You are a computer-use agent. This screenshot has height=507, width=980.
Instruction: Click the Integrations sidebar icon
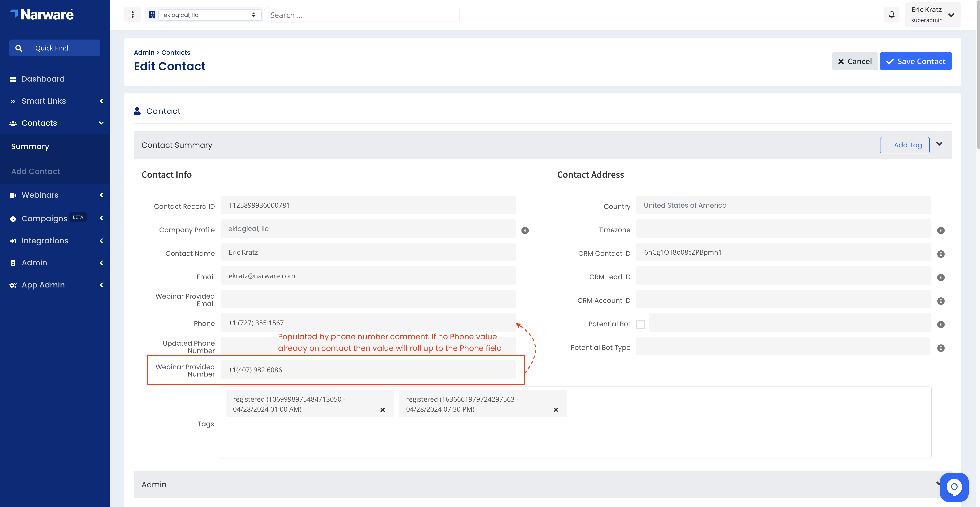coord(13,241)
